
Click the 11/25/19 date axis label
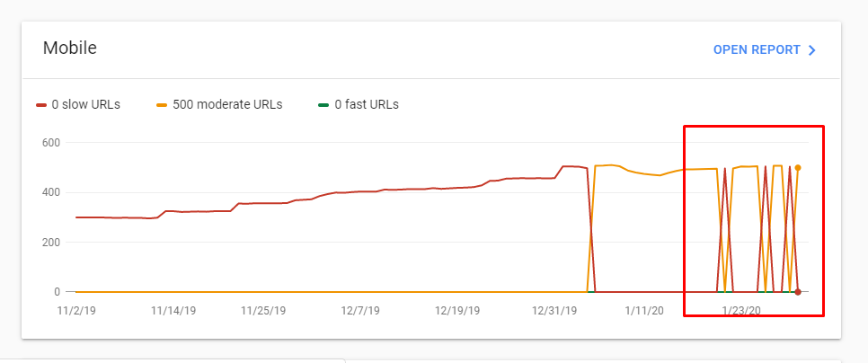[263, 310]
